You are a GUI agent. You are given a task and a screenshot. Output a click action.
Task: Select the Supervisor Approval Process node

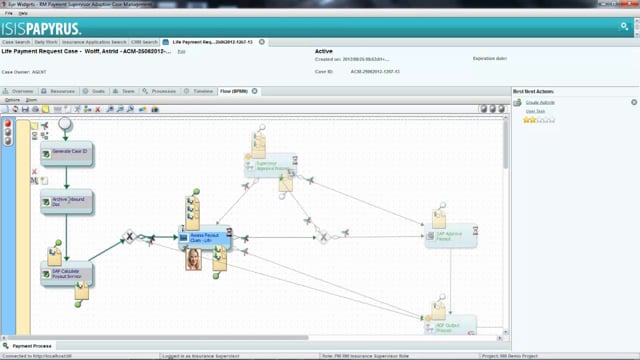point(271,165)
